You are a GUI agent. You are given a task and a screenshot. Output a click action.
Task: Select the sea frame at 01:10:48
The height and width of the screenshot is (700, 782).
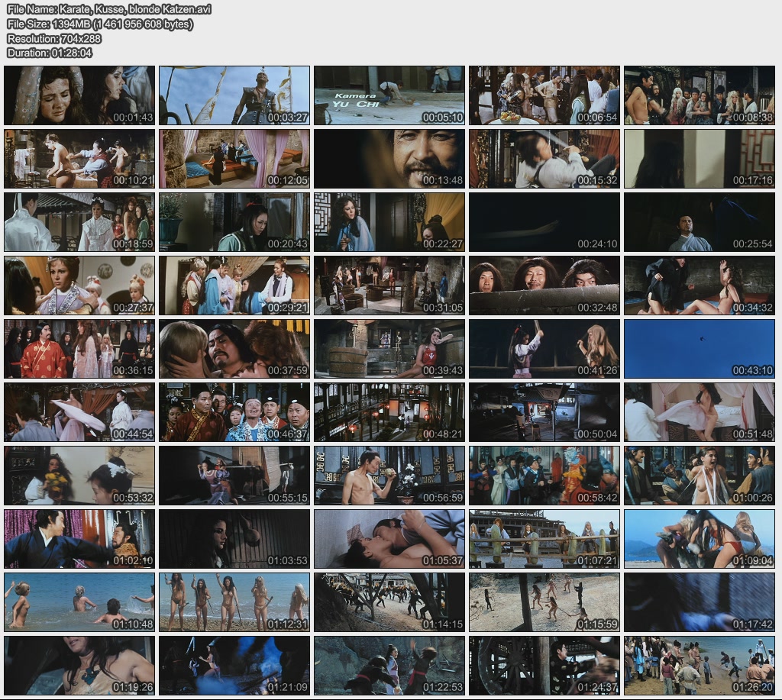click(x=79, y=602)
